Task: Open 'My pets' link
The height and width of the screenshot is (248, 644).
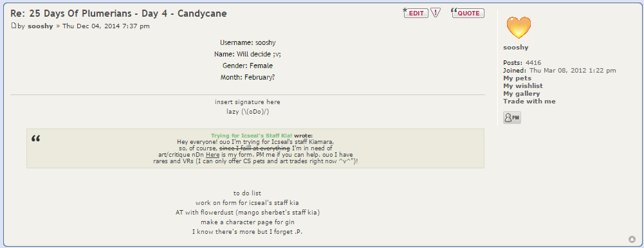Action: tap(517, 78)
